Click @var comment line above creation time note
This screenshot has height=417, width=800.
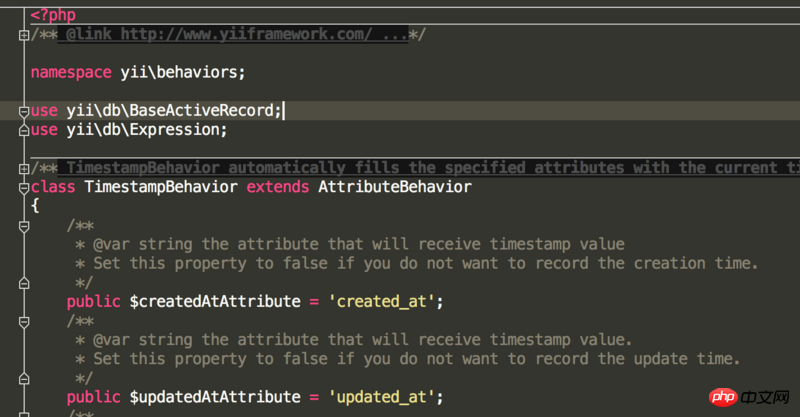(x=350, y=244)
